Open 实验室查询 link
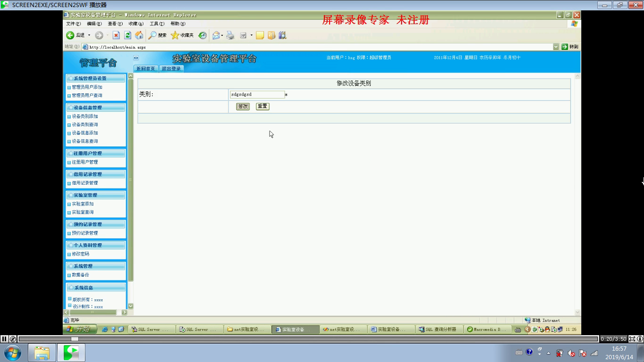Image resolution: width=644 pixels, height=362 pixels. 83,212
